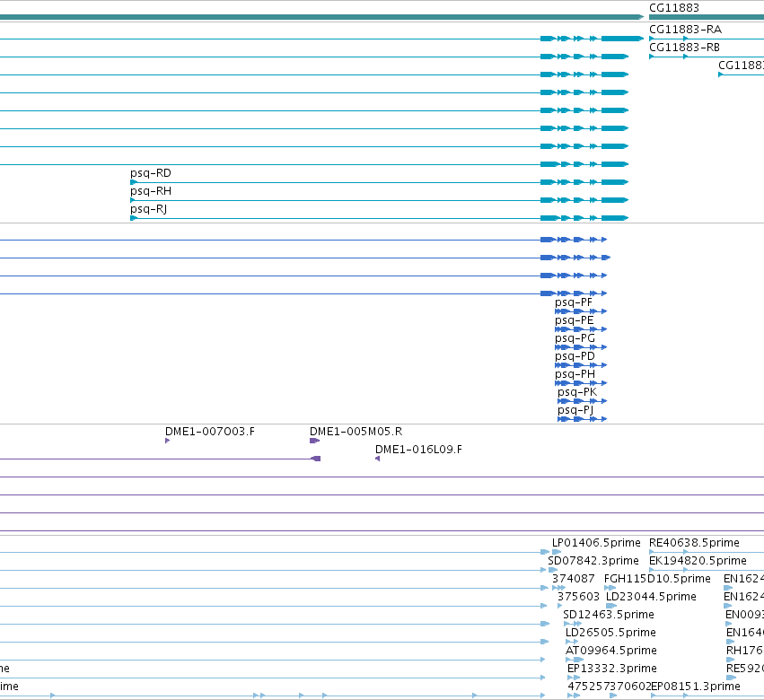This screenshot has width=764, height=700.
Task: Click the RE40638.5prime EST label
Action: [x=694, y=543]
